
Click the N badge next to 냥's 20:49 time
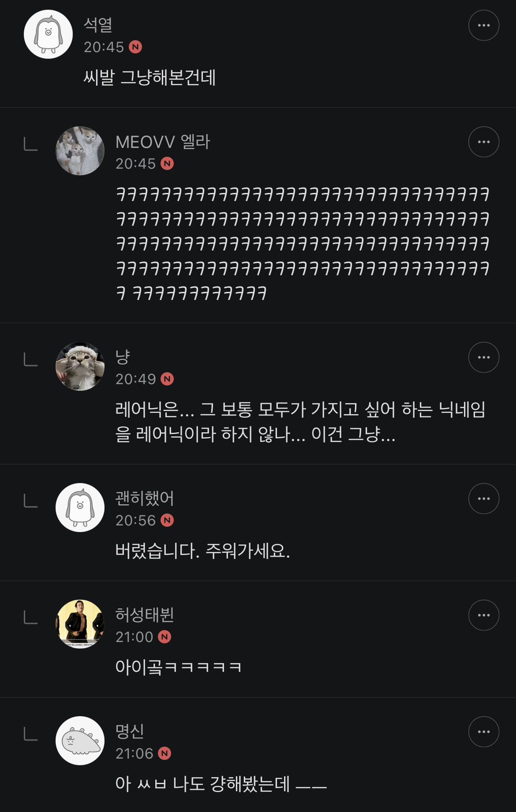pos(167,379)
